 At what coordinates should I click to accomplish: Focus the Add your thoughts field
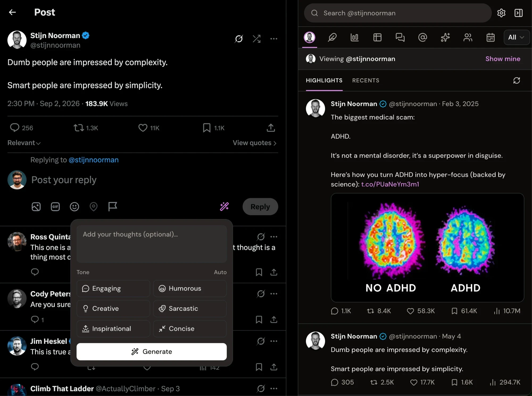click(152, 244)
